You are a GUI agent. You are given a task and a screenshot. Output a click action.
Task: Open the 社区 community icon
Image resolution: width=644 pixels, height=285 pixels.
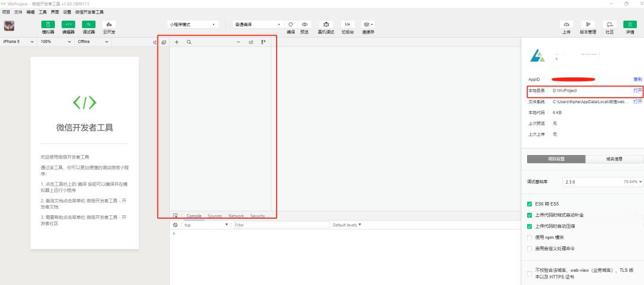(x=609, y=24)
